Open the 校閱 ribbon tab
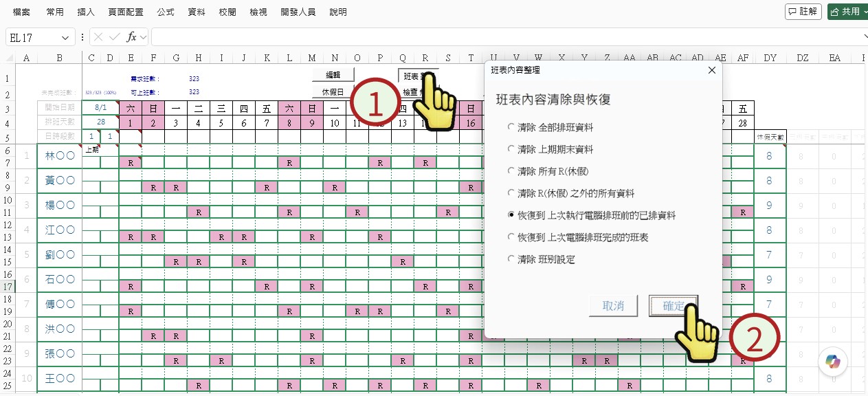 pyautogui.click(x=227, y=12)
